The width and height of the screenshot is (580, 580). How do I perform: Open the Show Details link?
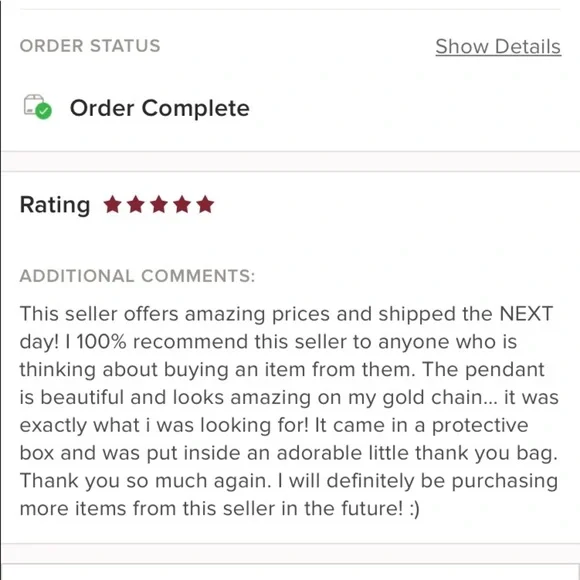coord(498,47)
